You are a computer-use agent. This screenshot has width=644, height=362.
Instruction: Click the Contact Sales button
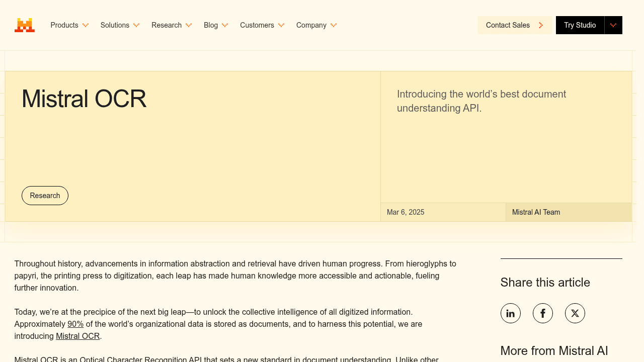[x=515, y=25]
